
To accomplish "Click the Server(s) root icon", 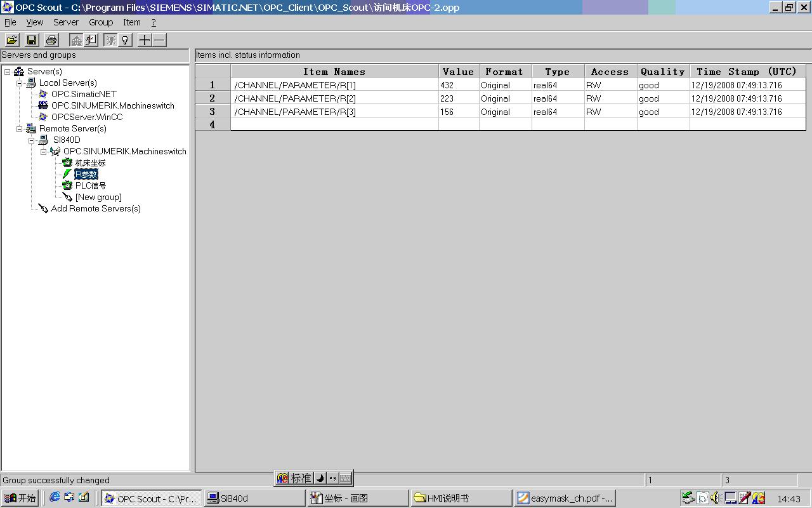I will pyautogui.click(x=19, y=72).
